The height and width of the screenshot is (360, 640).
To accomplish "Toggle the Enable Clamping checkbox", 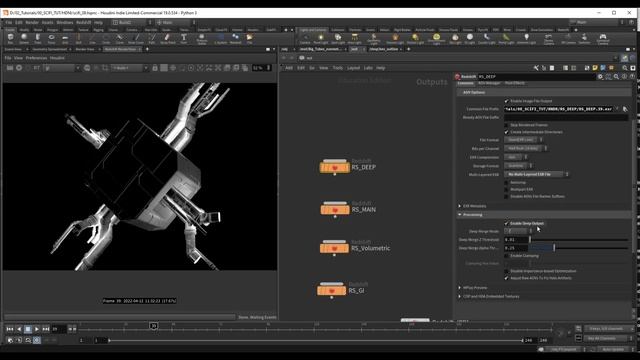I will tap(507, 256).
